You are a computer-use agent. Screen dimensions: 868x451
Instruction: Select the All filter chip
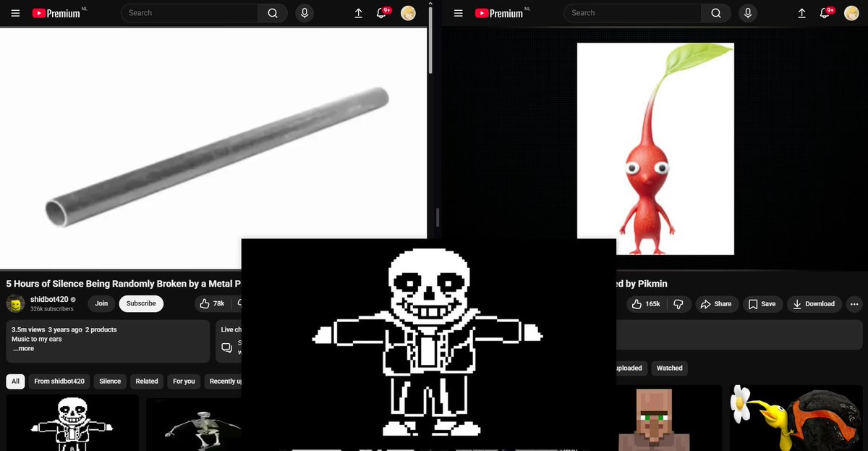coord(15,382)
